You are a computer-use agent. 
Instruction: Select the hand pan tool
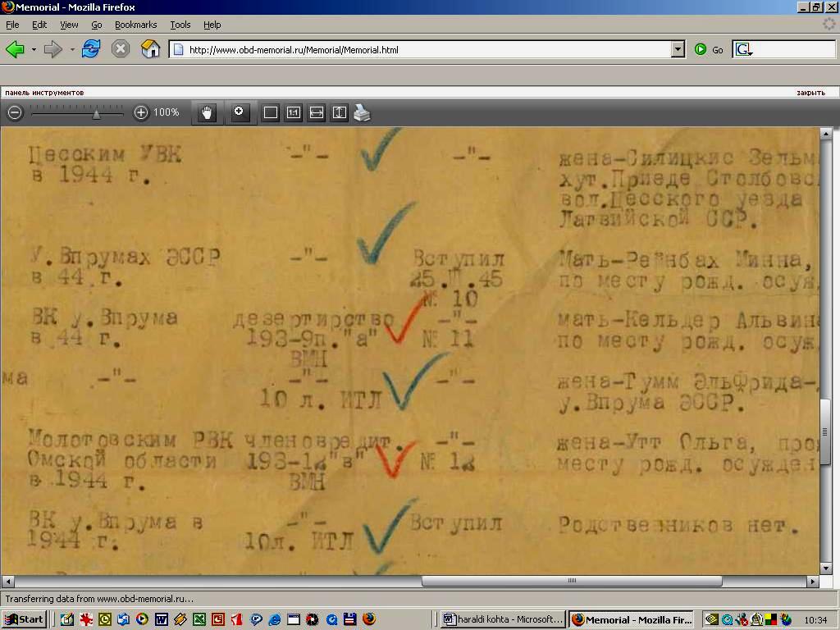208,113
